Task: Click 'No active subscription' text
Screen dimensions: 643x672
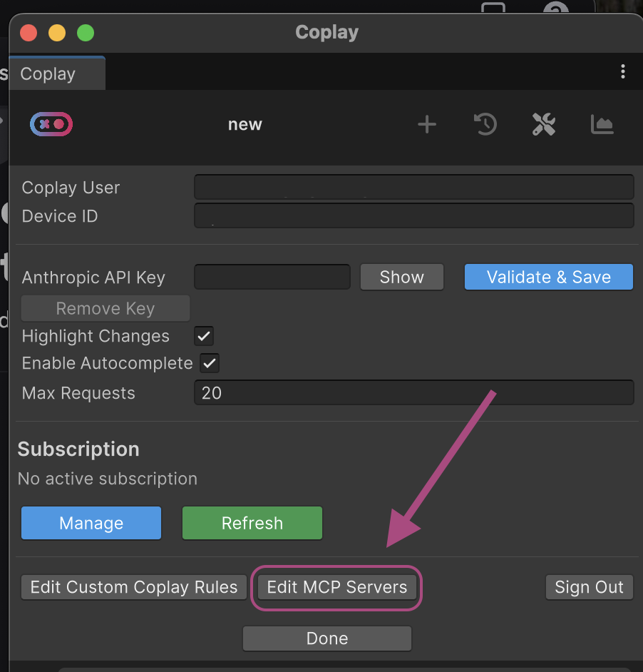Action: (108, 478)
